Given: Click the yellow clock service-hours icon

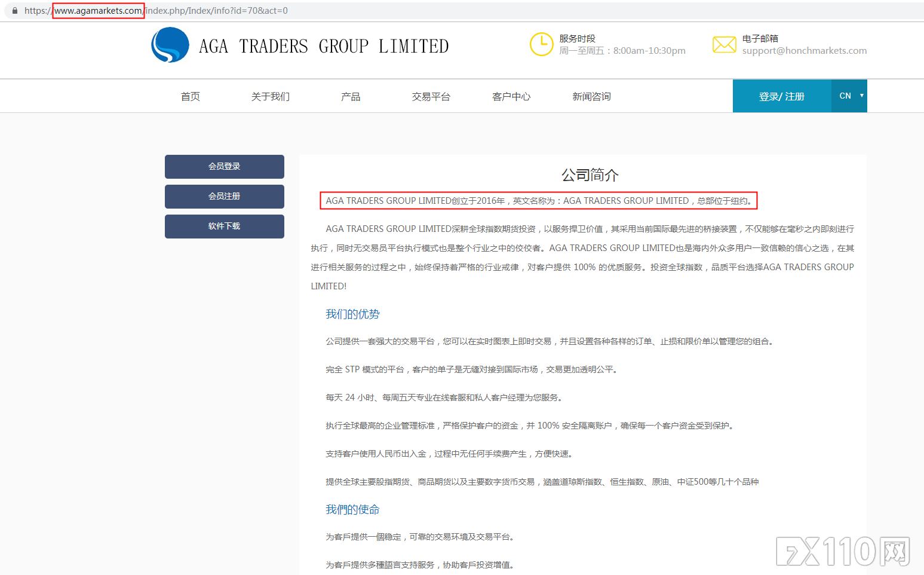Looking at the screenshot, I should tap(541, 44).
